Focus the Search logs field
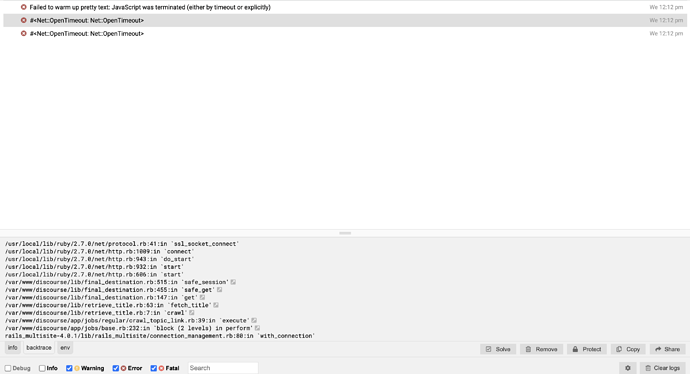The height and width of the screenshot is (374, 690). [x=223, y=368]
